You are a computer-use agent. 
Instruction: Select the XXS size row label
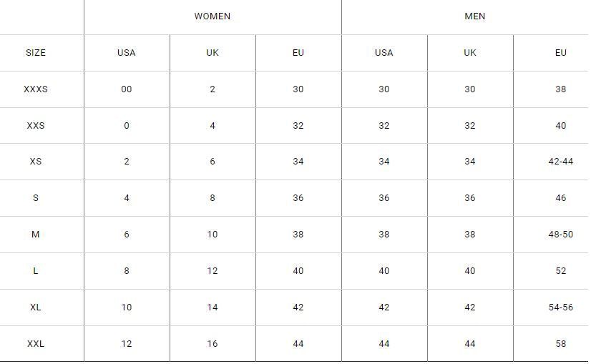click(x=36, y=125)
